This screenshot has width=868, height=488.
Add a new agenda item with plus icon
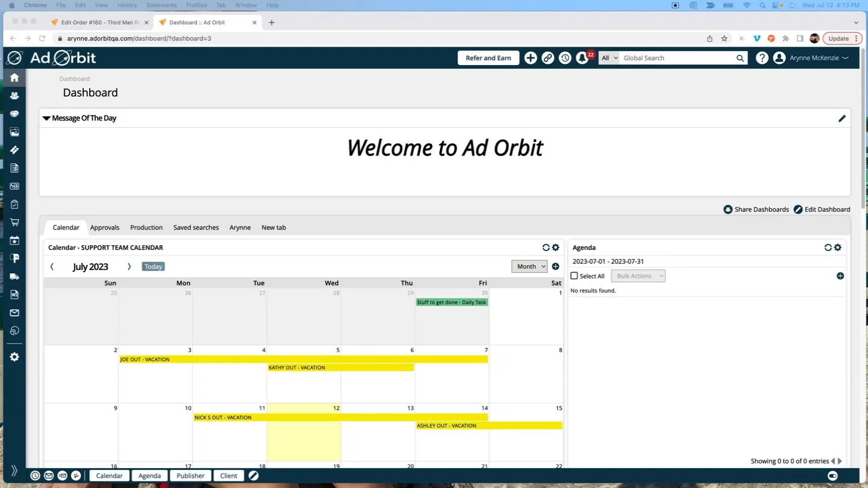click(840, 276)
